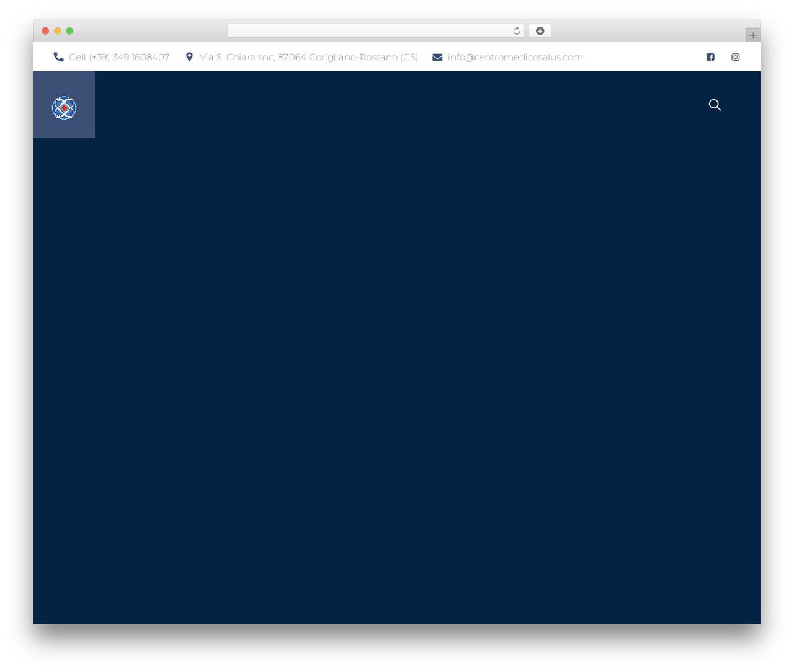Click the medical center logo
This screenshot has width=794, height=672.
click(x=64, y=108)
